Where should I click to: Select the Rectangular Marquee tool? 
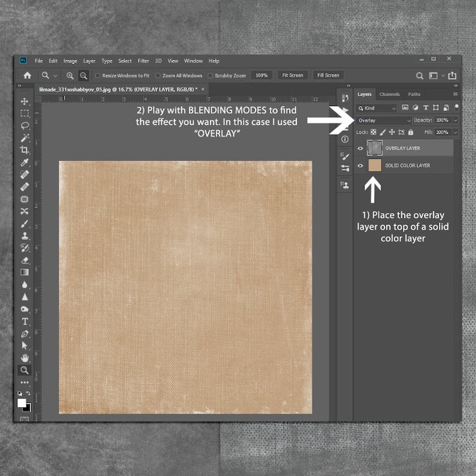click(25, 113)
